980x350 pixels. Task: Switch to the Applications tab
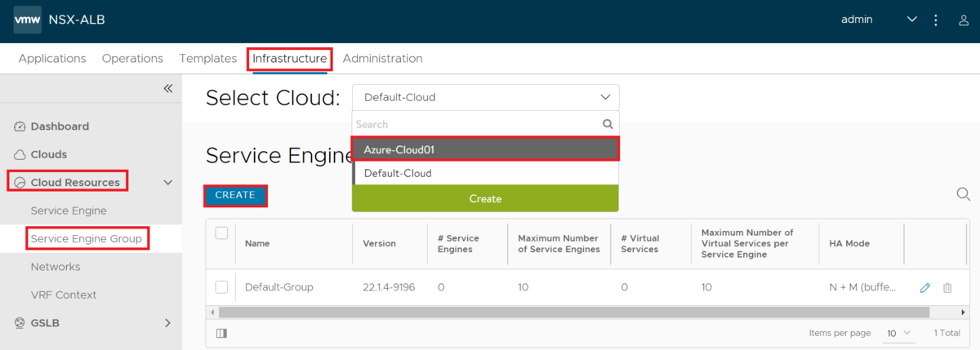pyautogui.click(x=52, y=59)
